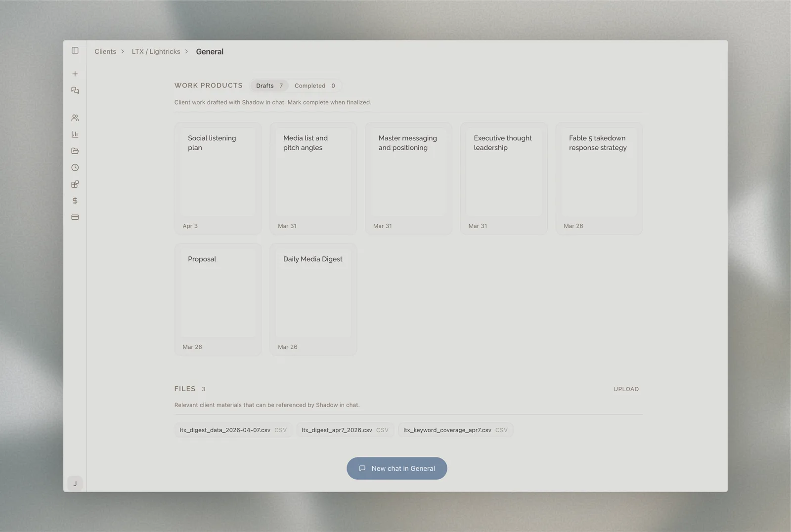Open the J user avatar
Screen dimensions: 791x532
click(75, 484)
